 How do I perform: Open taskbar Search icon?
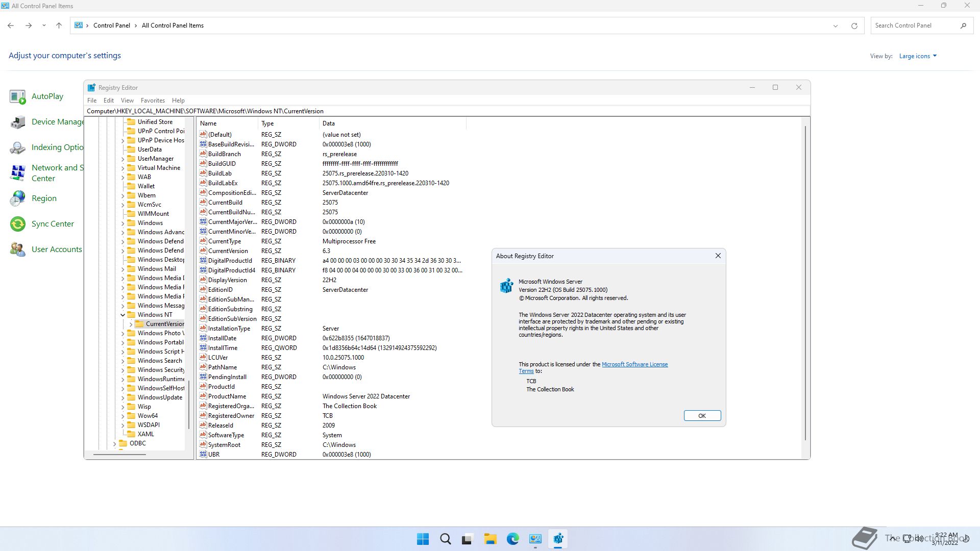pos(445,539)
